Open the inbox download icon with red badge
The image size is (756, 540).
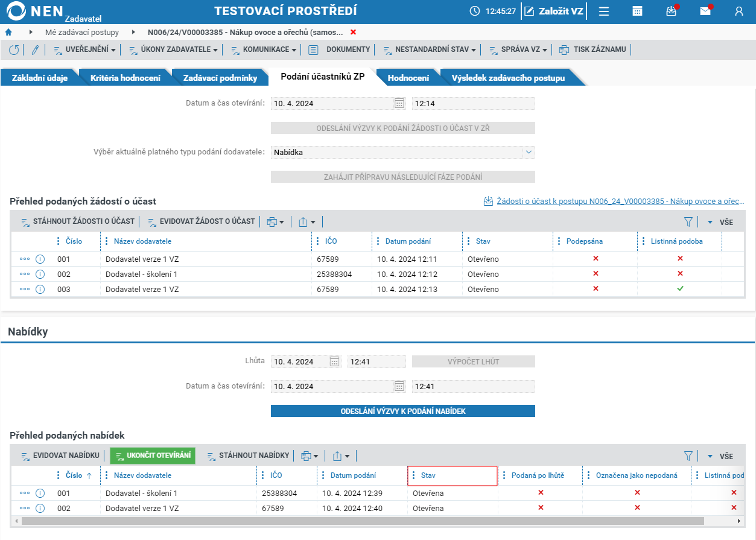pyautogui.click(x=671, y=11)
